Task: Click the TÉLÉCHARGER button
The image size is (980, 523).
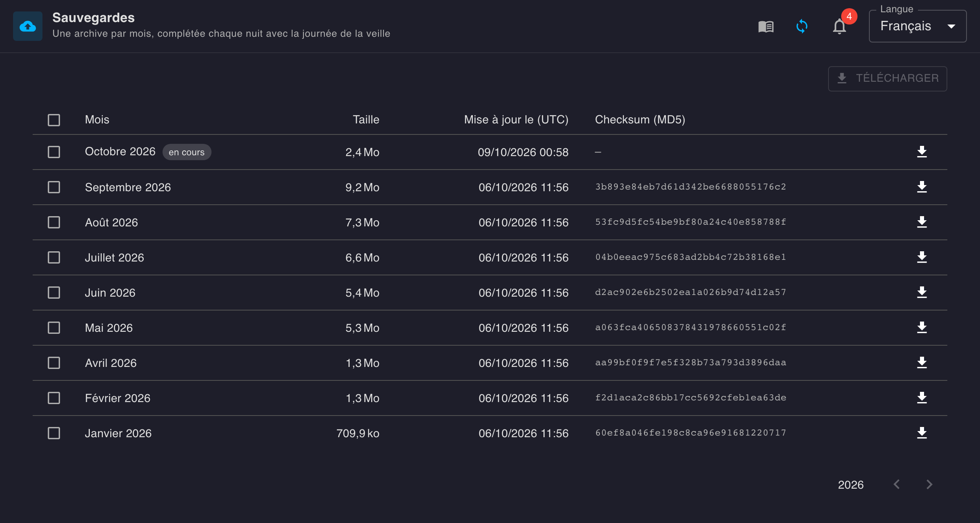Action: tap(887, 78)
